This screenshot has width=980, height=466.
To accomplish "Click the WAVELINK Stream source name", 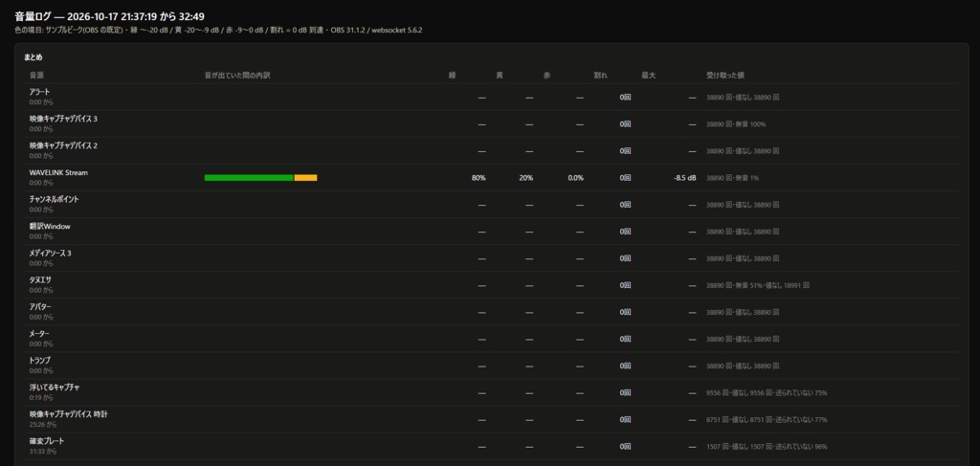I will [58, 172].
